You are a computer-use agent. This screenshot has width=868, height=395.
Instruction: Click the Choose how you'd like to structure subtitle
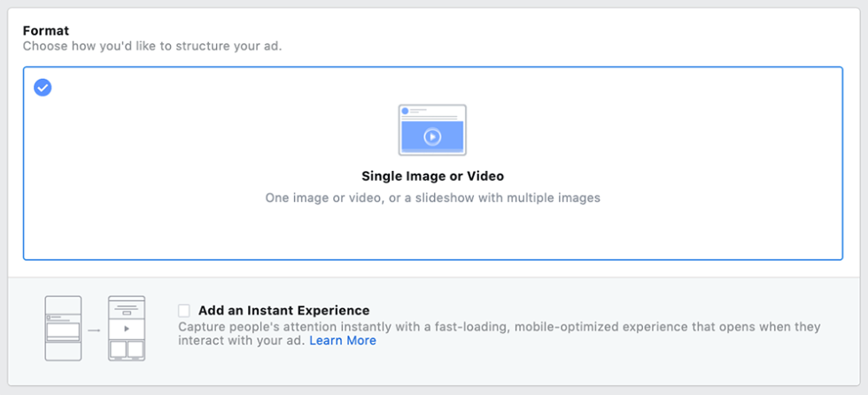[152, 46]
